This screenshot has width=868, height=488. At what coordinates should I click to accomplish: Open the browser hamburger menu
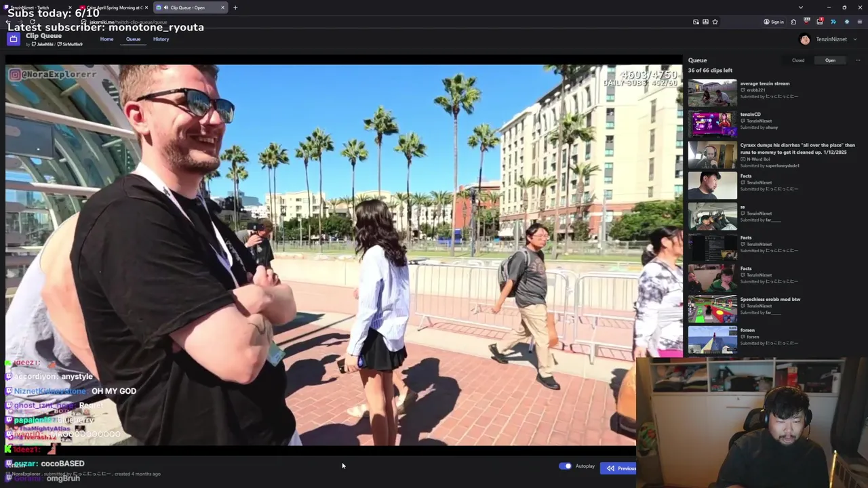pyautogui.click(x=860, y=22)
